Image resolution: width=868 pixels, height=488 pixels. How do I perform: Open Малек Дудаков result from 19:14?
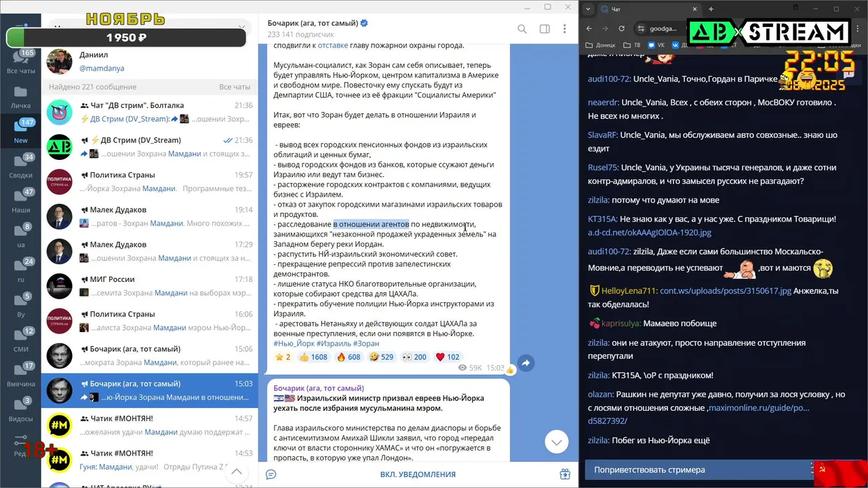149,216
